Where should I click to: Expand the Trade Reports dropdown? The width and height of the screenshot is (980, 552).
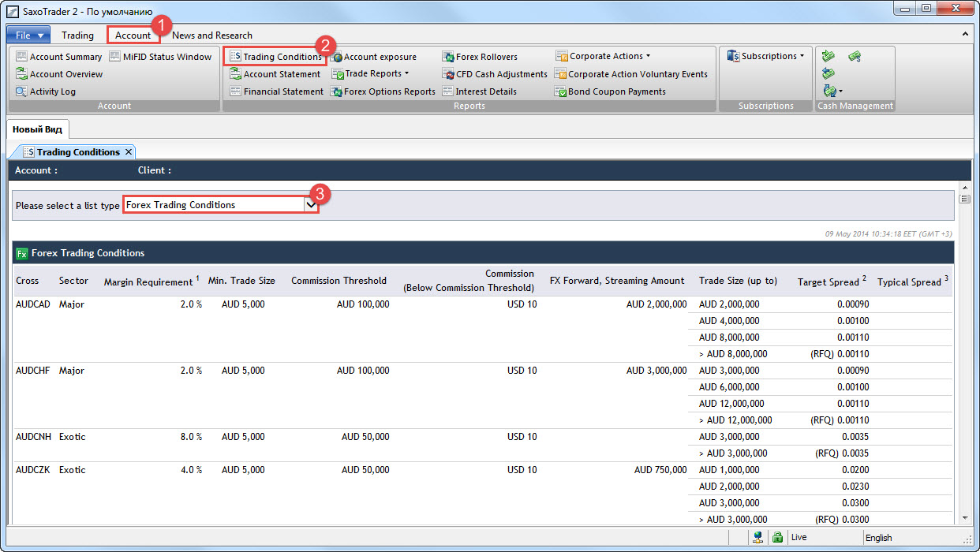click(x=370, y=74)
